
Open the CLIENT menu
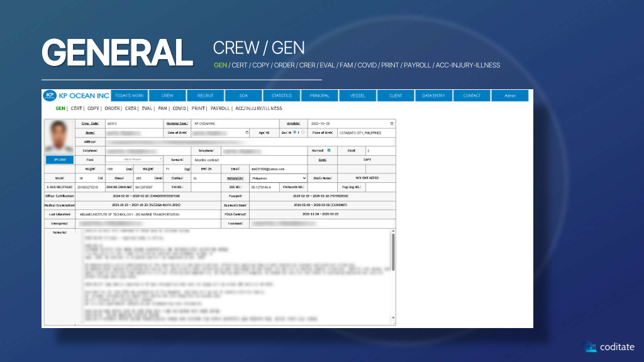tap(396, 96)
